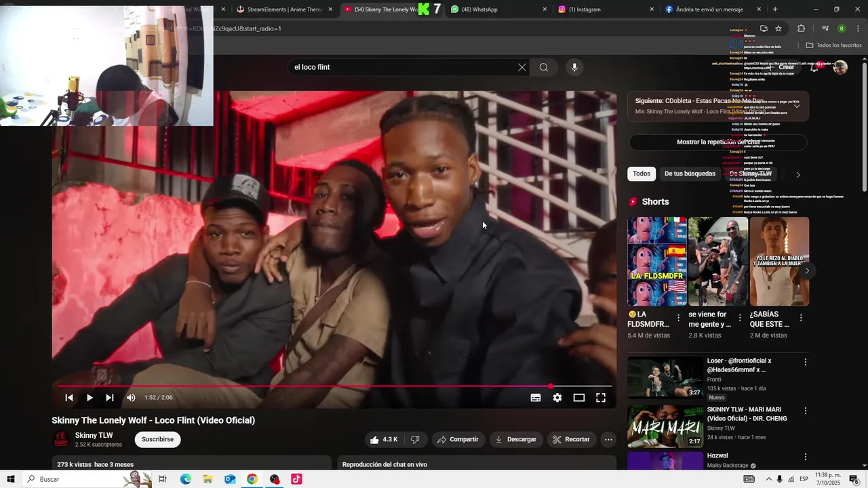Select the De tus búsquedas chip
This screenshot has height=488, width=868.
(690, 174)
